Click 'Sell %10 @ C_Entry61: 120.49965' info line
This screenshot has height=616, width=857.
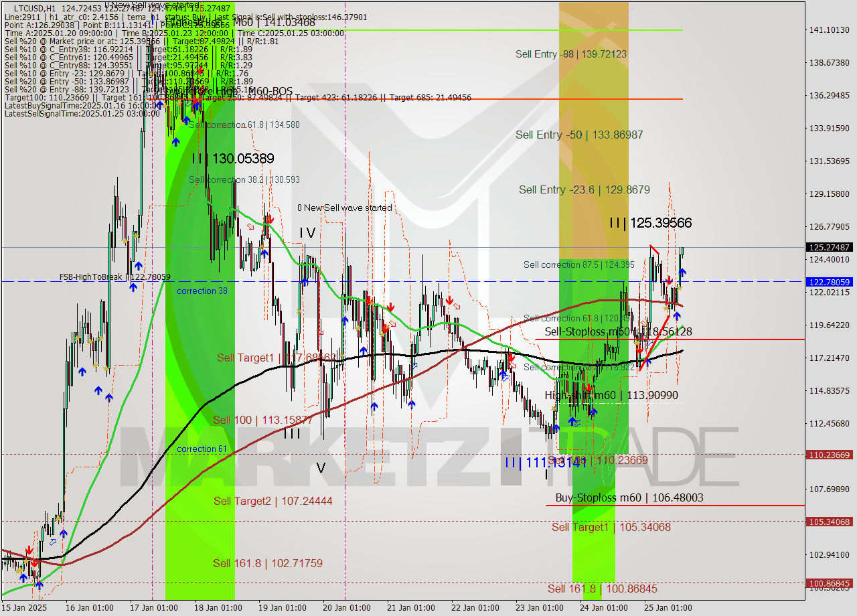point(128,57)
